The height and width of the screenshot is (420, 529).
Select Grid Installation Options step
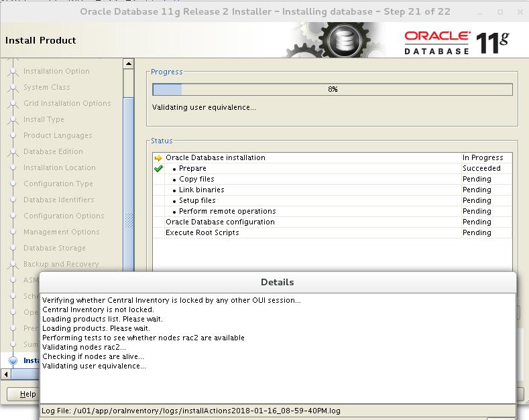point(67,103)
